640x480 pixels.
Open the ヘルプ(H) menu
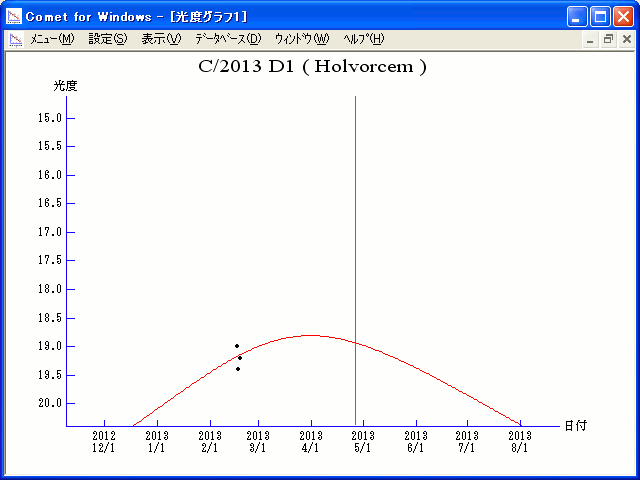(x=363, y=39)
